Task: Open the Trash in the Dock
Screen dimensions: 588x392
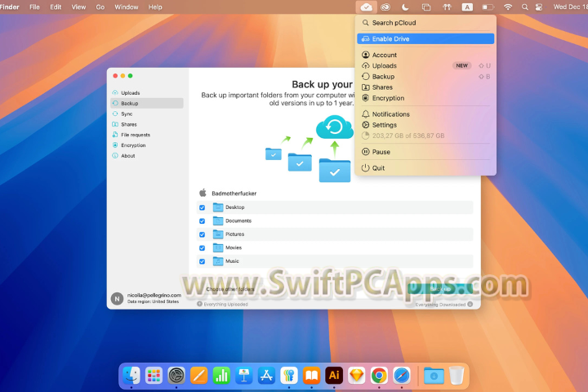Action: coord(457,375)
